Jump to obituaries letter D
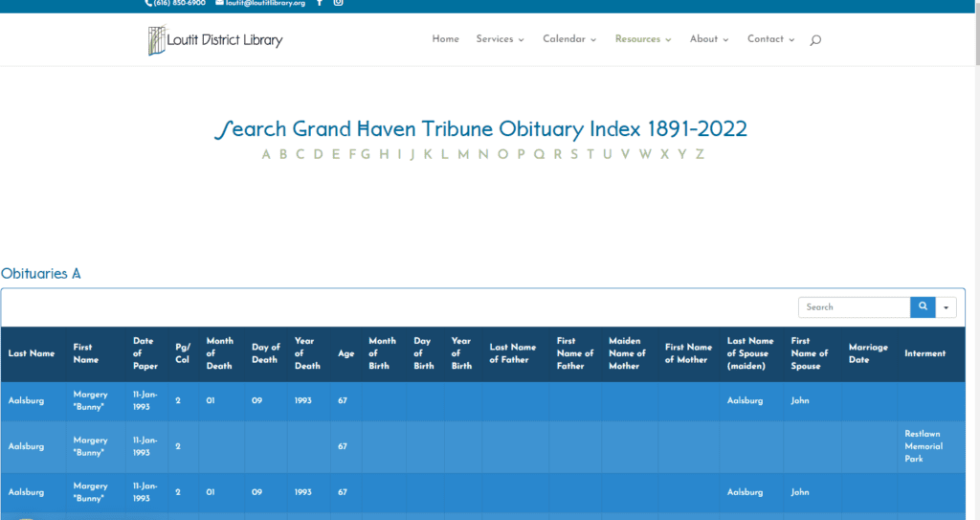Viewport: 980px width, 520px height. pyautogui.click(x=318, y=154)
